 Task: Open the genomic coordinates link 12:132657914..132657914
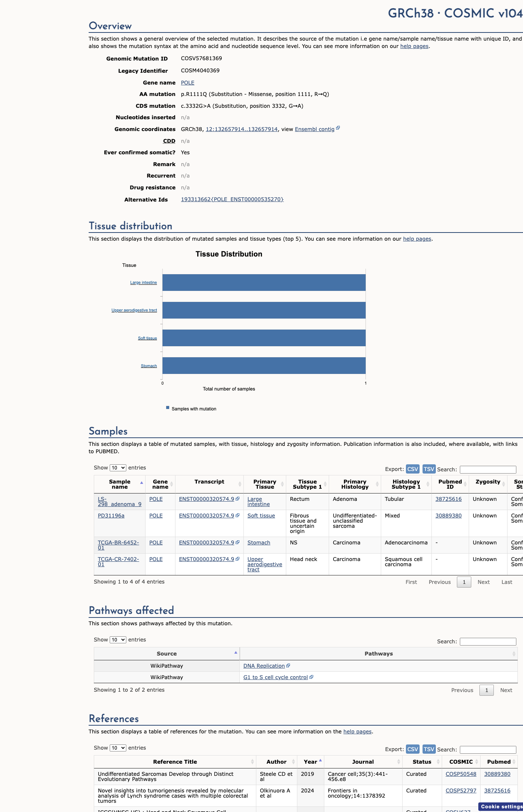[242, 129]
